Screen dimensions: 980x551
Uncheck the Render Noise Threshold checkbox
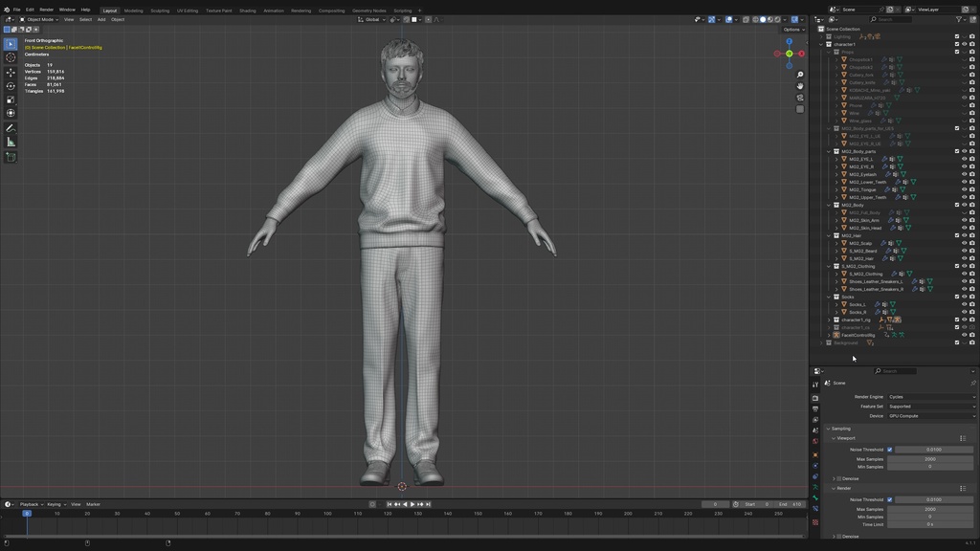[x=889, y=498]
